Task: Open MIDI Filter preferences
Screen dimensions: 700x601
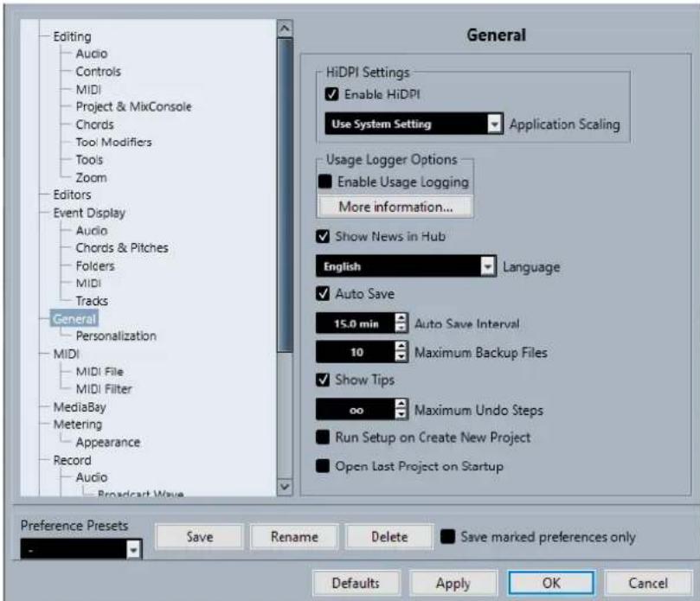Action: pos(104,389)
